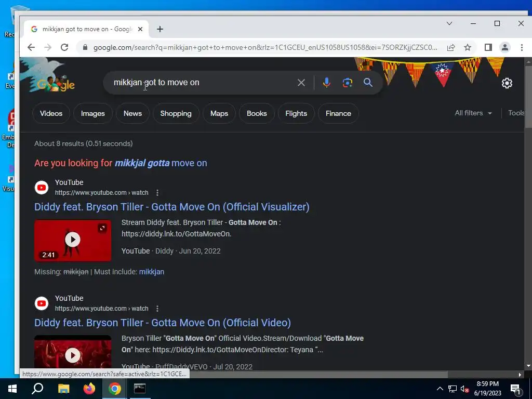Follow suggestion mikkjal gotta move on
This screenshot has width=532, height=399.
[161, 163]
